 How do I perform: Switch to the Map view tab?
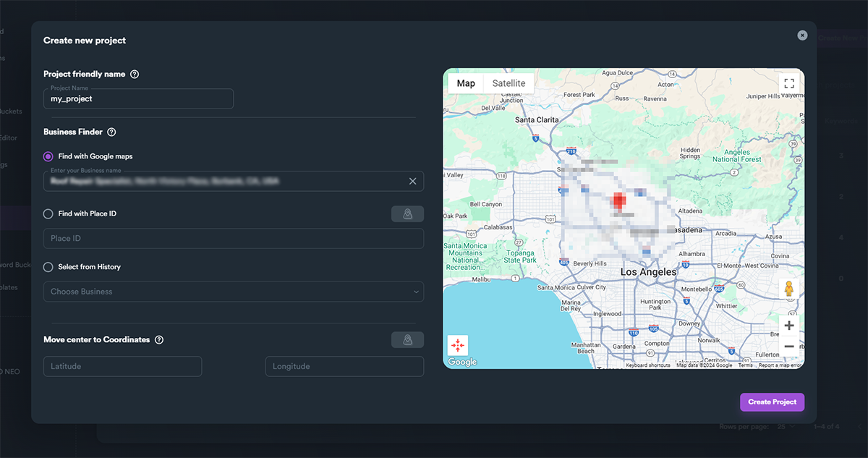pos(466,83)
